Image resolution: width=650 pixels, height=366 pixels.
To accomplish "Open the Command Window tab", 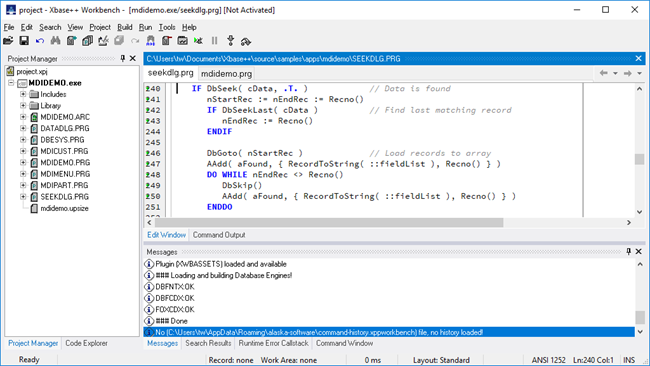I will point(344,343).
